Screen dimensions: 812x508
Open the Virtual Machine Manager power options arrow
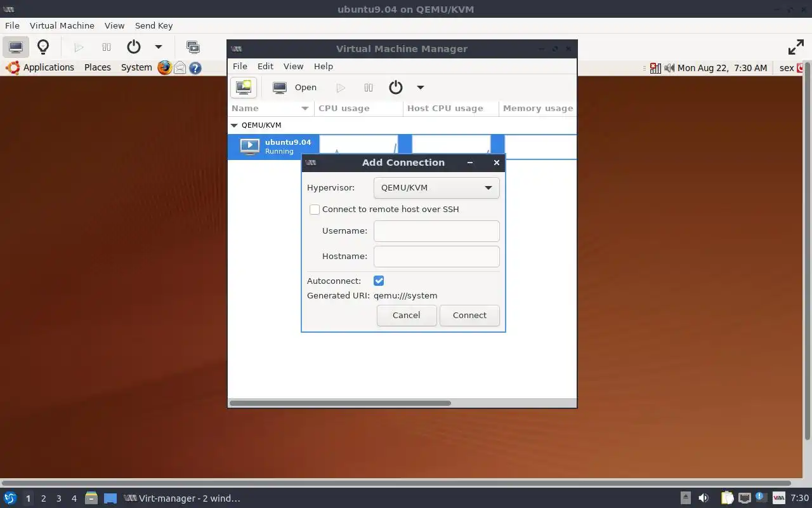420,88
